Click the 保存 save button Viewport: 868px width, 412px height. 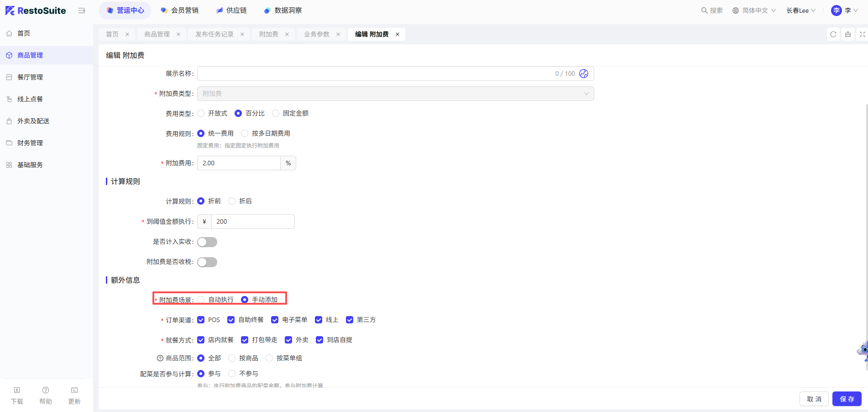[x=847, y=399]
